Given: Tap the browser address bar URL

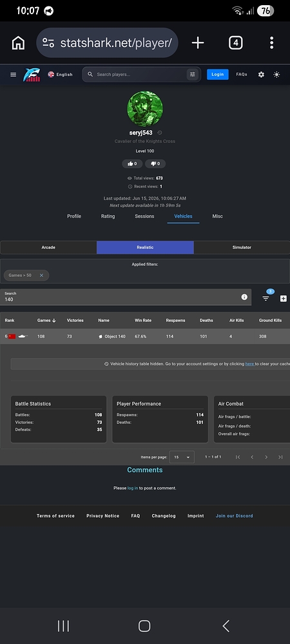Looking at the screenshot, I should (115, 43).
